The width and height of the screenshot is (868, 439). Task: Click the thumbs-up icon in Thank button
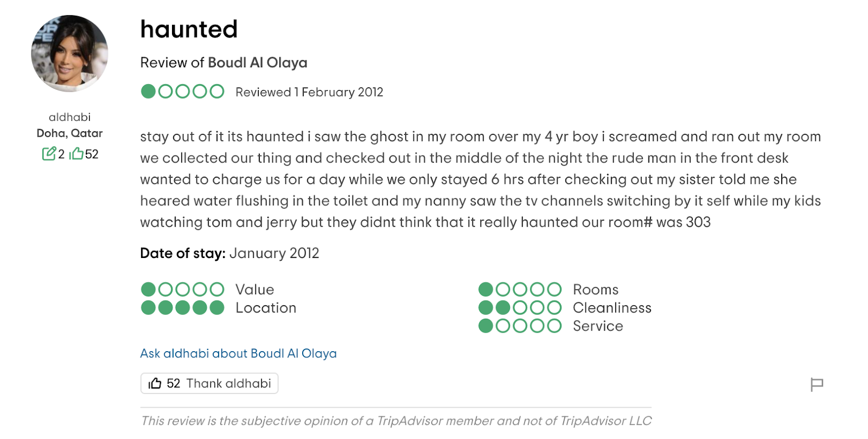click(x=155, y=383)
